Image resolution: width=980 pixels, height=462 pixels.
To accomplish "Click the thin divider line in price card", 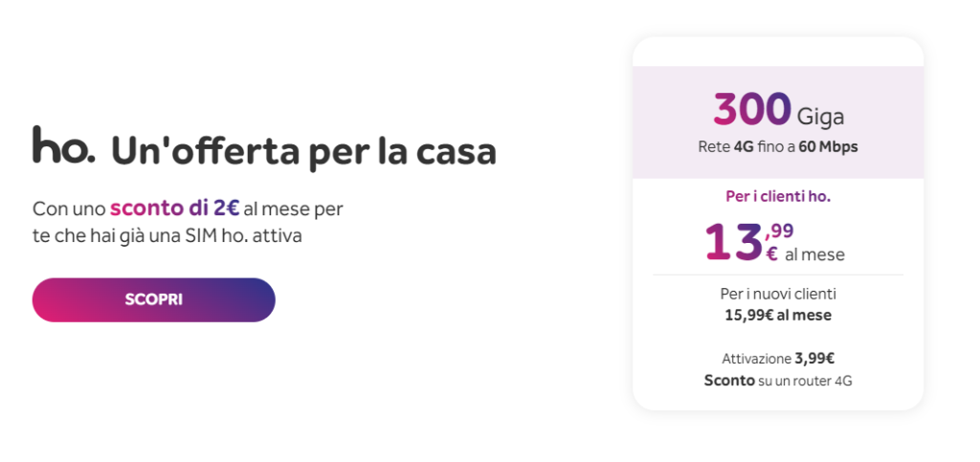I will pos(777,275).
